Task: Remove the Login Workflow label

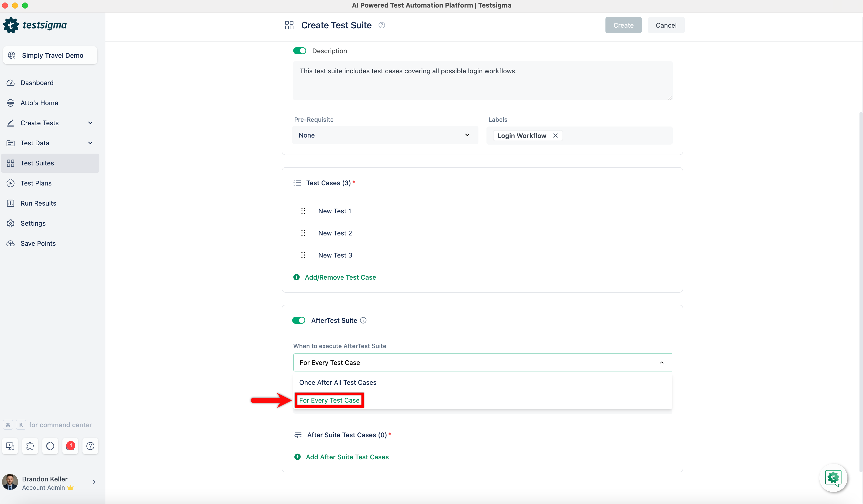Action: click(x=556, y=136)
